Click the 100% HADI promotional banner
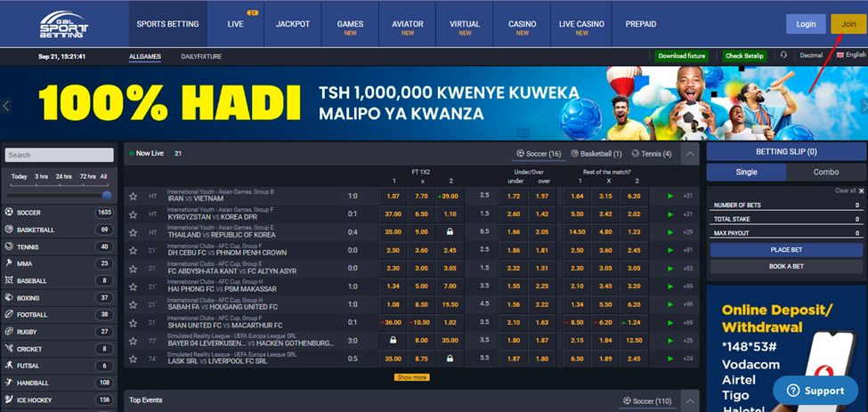 tap(434, 103)
